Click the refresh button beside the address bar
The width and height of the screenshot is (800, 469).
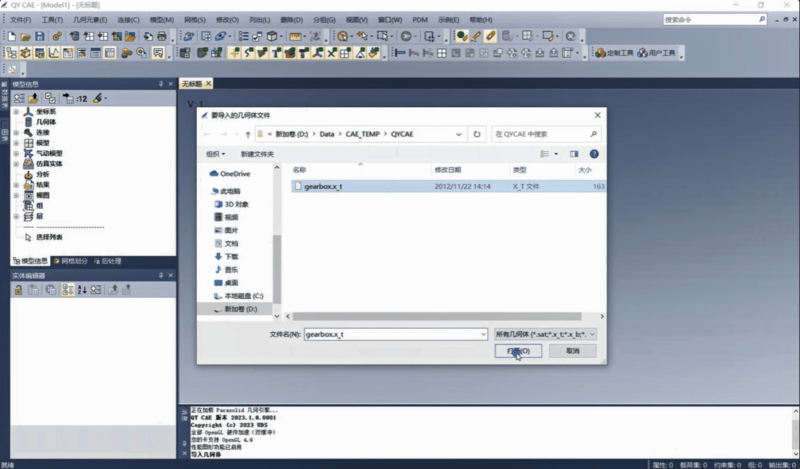[x=477, y=133]
